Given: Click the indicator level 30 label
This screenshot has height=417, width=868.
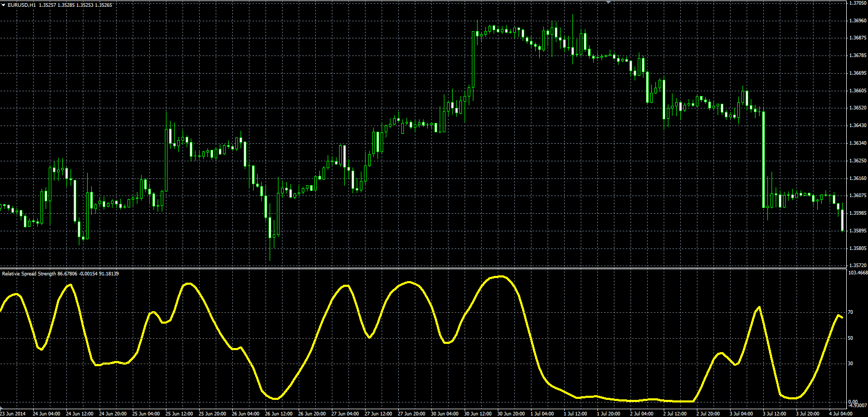Looking at the screenshot, I should (x=850, y=364).
